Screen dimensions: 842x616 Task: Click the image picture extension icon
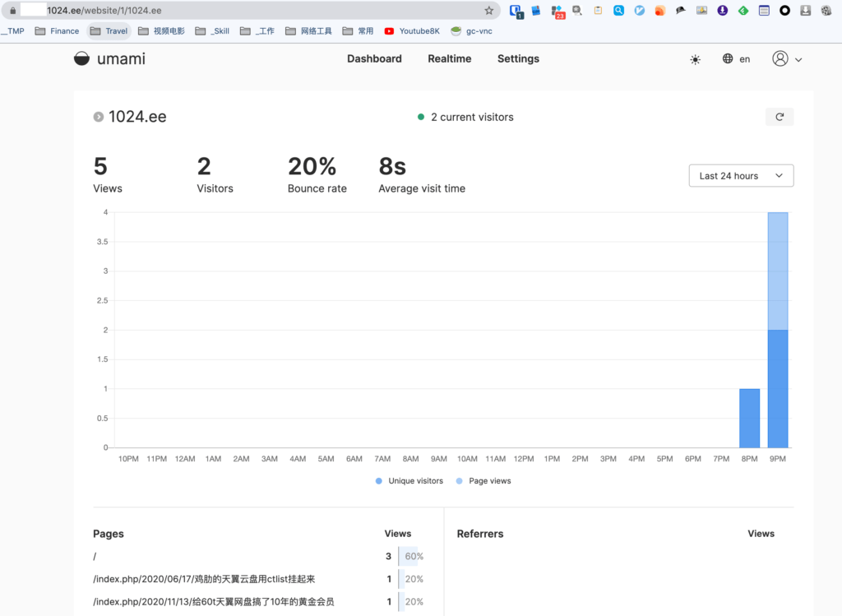[701, 10]
